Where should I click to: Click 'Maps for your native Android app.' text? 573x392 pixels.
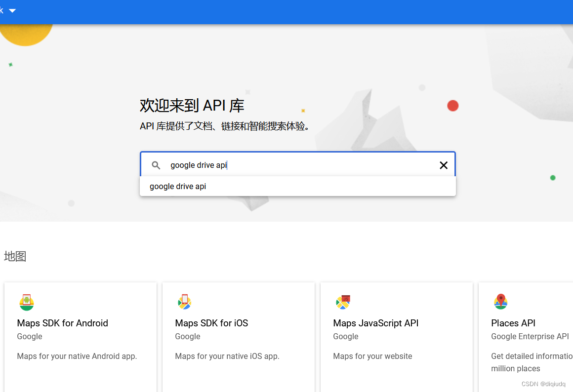[x=77, y=356]
